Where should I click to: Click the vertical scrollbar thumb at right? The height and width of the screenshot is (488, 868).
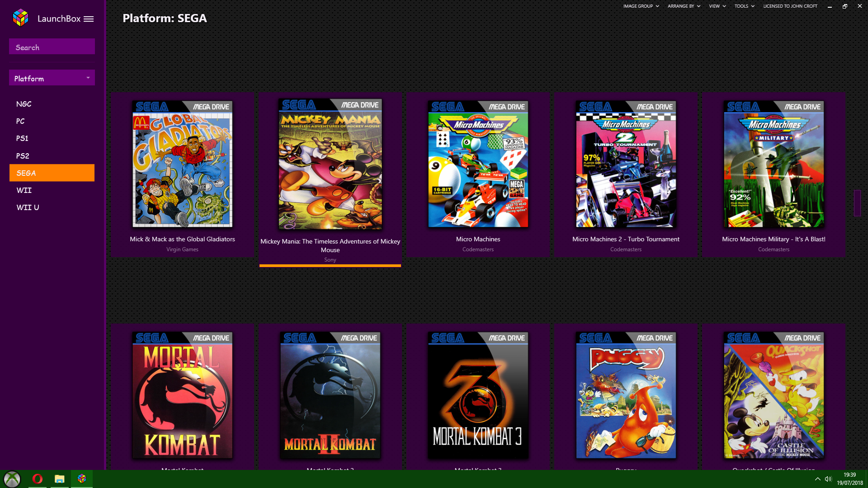[x=857, y=203]
